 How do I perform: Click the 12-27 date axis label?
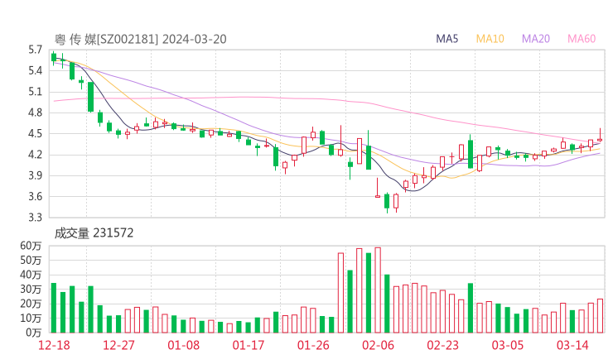pos(118,345)
